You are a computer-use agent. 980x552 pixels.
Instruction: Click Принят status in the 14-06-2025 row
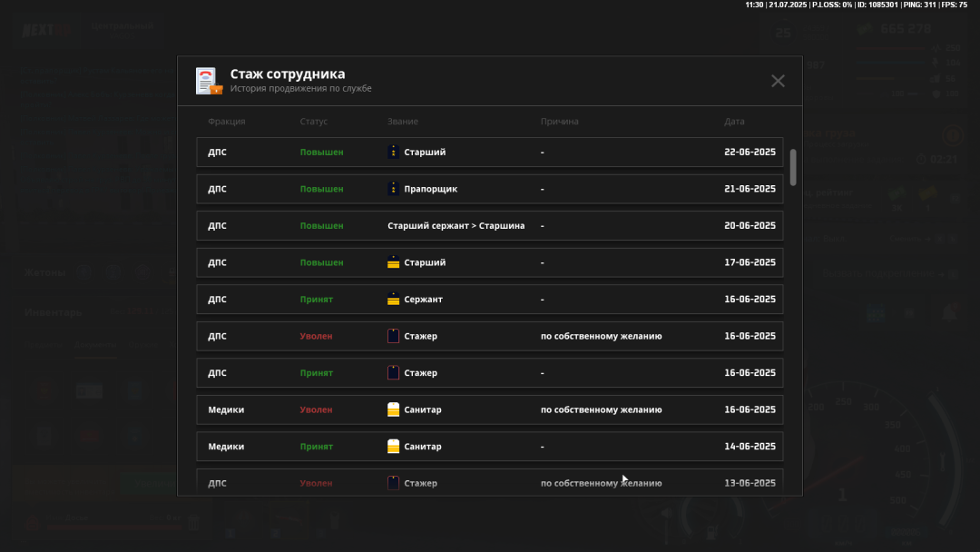[x=317, y=447]
